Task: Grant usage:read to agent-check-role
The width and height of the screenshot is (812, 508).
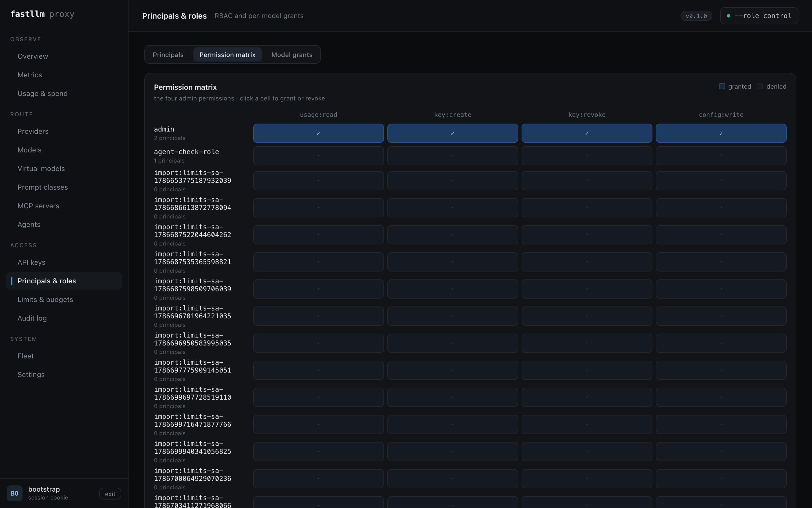Action: point(318,156)
